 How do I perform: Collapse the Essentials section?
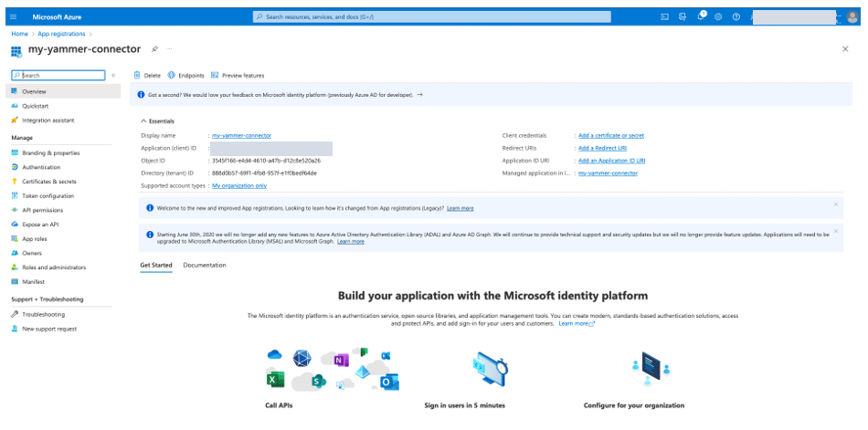click(x=144, y=121)
